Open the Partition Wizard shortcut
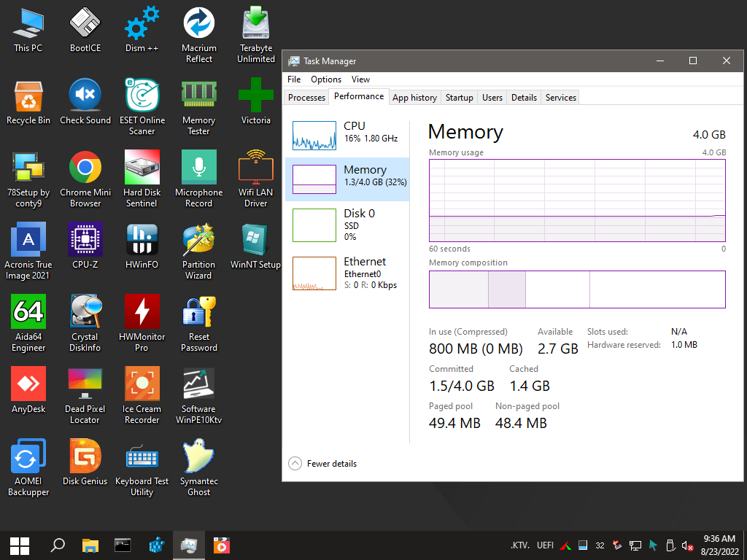747x560 pixels. (198, 240)
